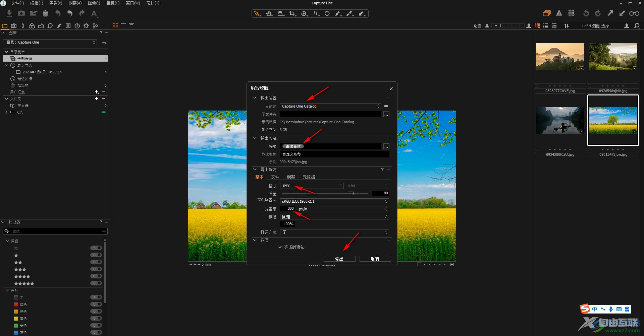Select 全部图像 in the library tree
The image size is (644, 336).
[55, 58]
